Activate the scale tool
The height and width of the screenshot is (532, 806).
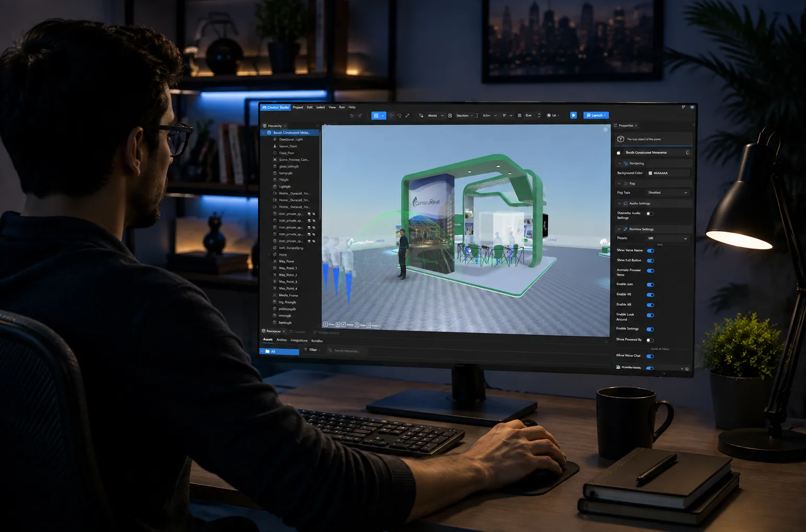(x=407, y=115)
